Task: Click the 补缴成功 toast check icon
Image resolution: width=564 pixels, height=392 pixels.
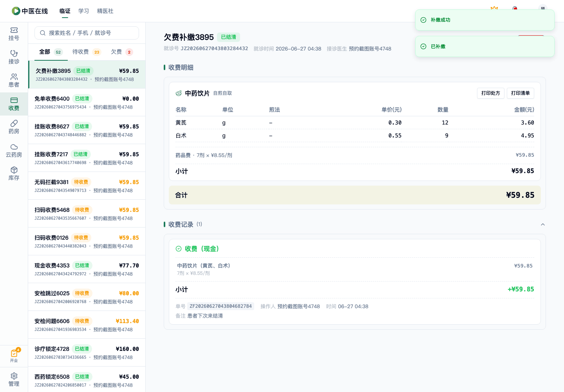Action: (423, 20)
